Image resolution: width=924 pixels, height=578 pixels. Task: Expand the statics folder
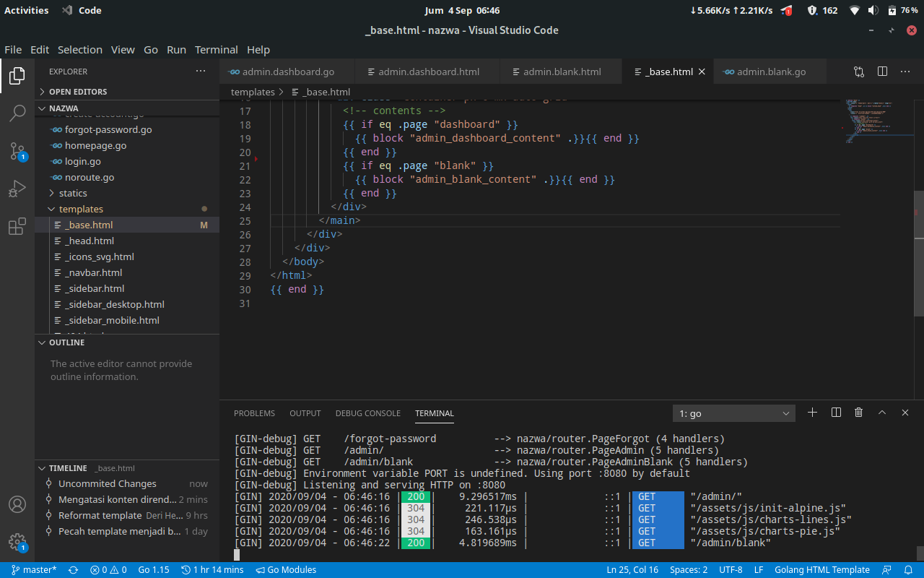[127, 193]
